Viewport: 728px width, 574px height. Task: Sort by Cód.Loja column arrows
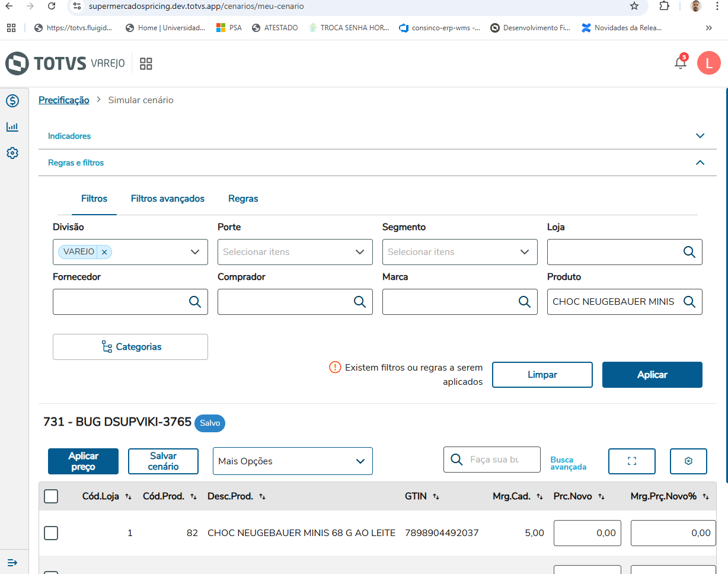[x=129, y=497]
